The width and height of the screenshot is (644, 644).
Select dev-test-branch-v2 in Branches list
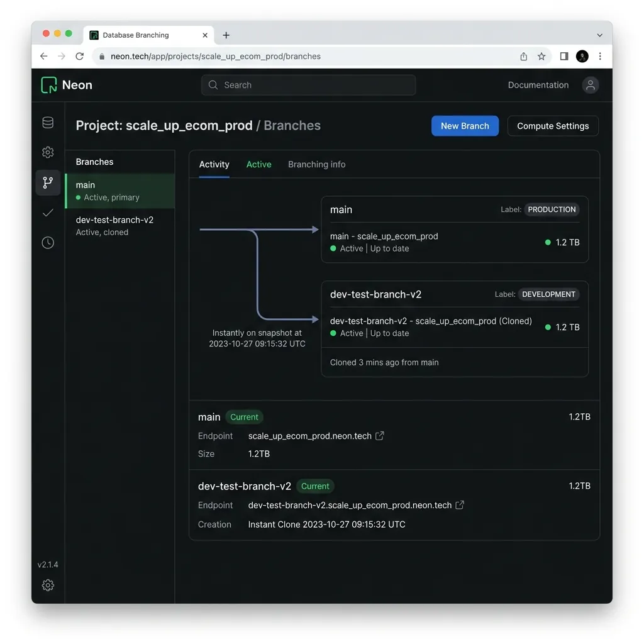(x=120, y=226)
